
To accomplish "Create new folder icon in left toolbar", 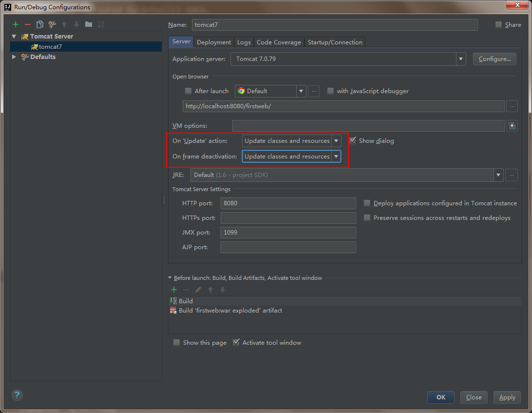I will pos(89,24).
